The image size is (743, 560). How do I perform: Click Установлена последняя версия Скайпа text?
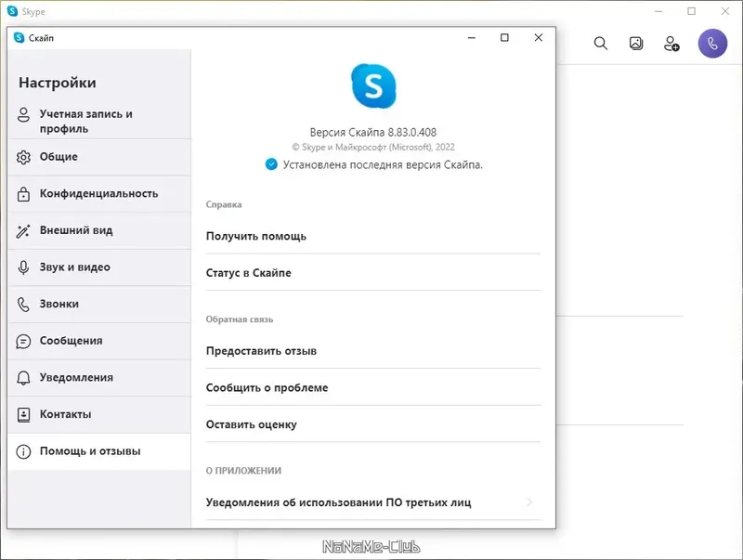click(x=383, y=165)
